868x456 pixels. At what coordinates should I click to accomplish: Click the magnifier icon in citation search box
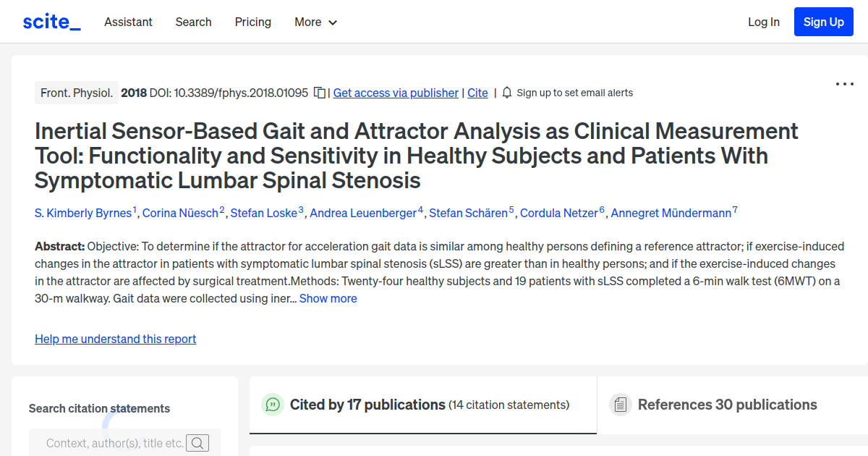tap(197, 442)
